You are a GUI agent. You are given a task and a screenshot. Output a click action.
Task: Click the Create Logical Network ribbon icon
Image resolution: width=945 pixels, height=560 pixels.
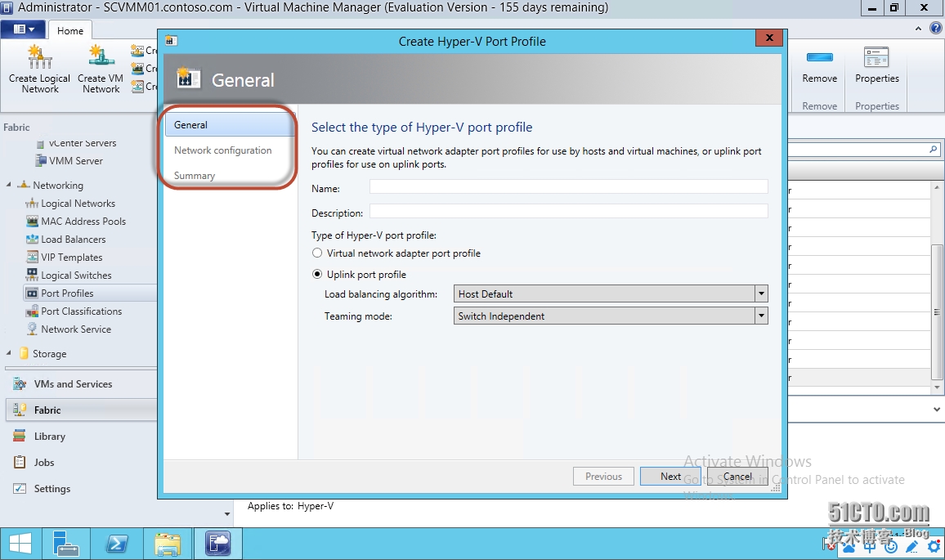(x=40, y=57)
